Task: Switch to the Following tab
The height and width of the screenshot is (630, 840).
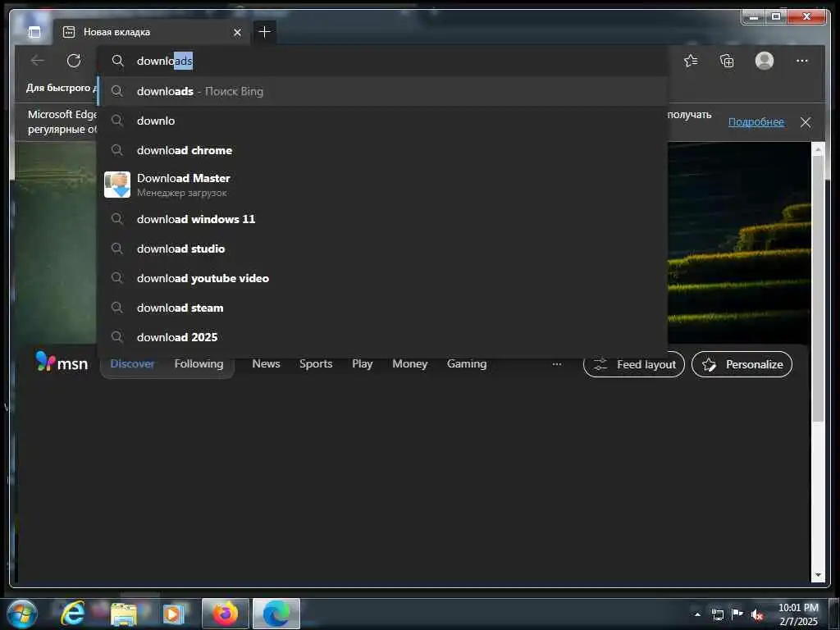Action: (x=199, y=363)
